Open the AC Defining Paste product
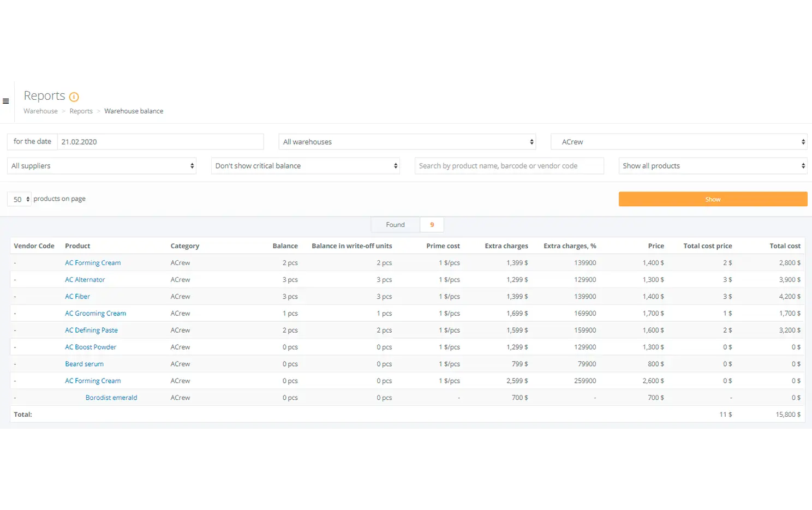This screenshot has height=510, width=812. coord(91,331)
